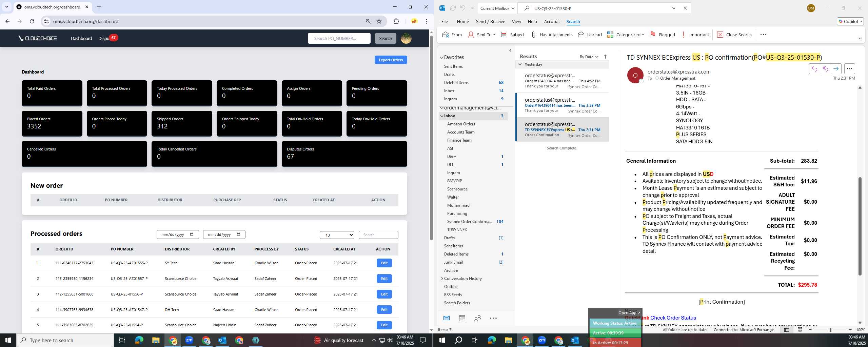The image size is (868, 347).
Task: Collapse the Favorites folder group
Action: tap(442, 58)
